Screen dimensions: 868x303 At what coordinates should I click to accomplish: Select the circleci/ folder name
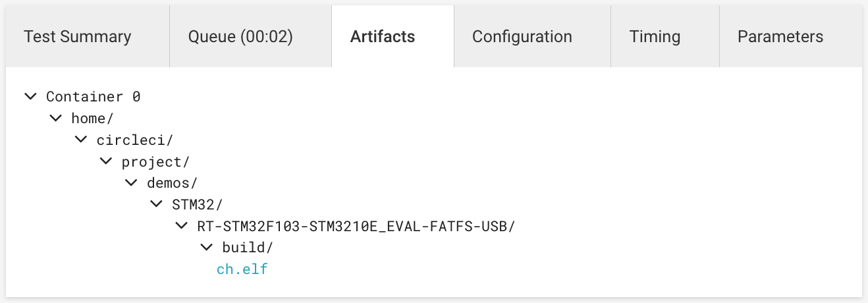click(135, 140)
